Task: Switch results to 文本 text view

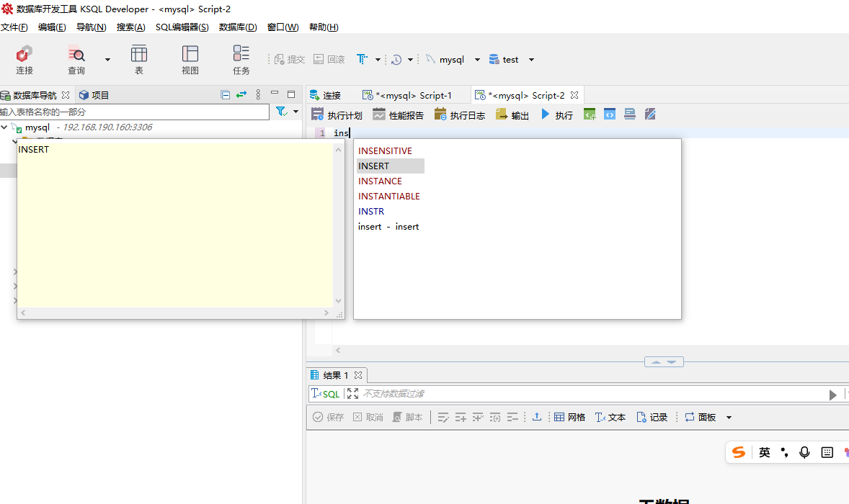Action: point(610,417)
